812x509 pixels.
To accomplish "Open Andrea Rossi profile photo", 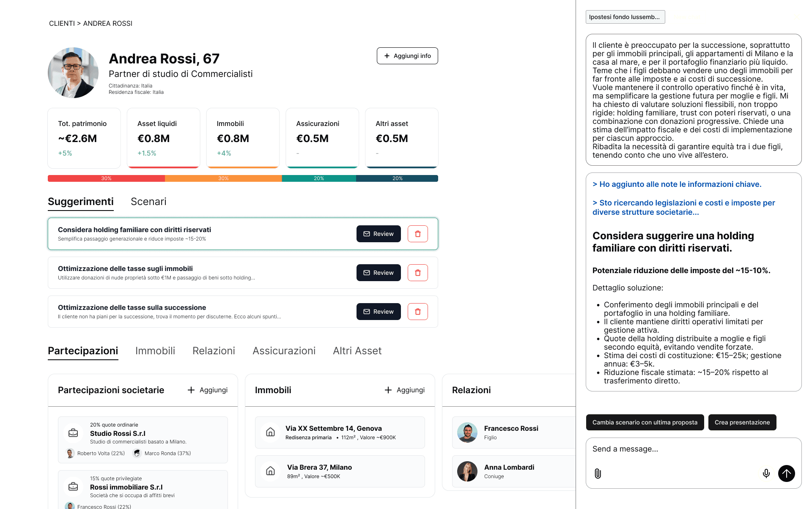I will click(73, 73).
